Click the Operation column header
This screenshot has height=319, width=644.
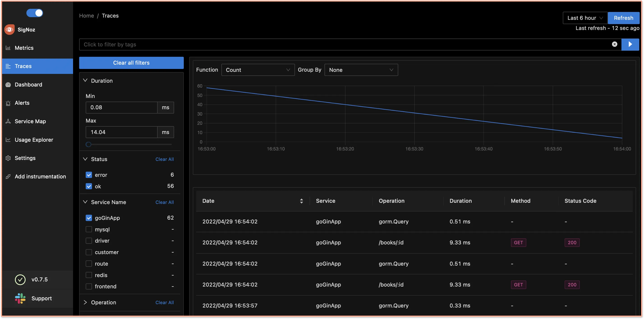coord(391,201)
